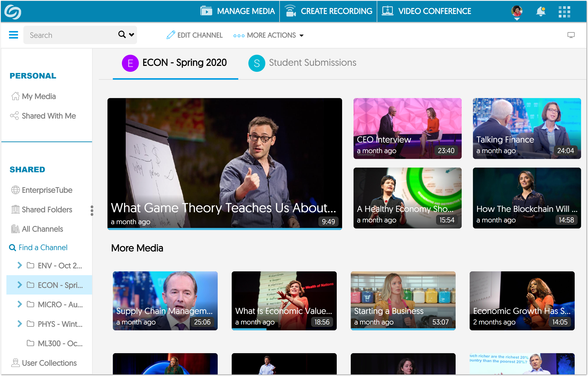Click the monitor display icon

pos(571,35)
